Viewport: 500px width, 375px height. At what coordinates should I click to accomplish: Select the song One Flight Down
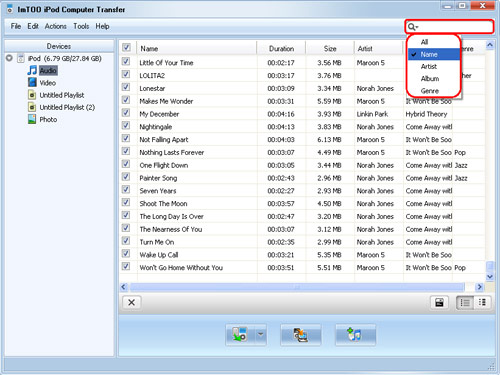[x=164, y=165]
